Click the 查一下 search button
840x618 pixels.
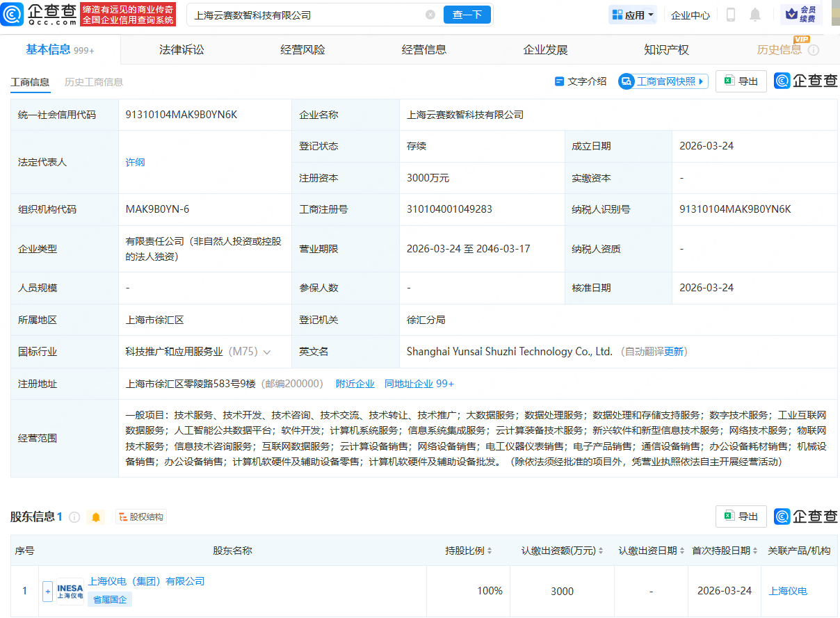pos(467,14)
